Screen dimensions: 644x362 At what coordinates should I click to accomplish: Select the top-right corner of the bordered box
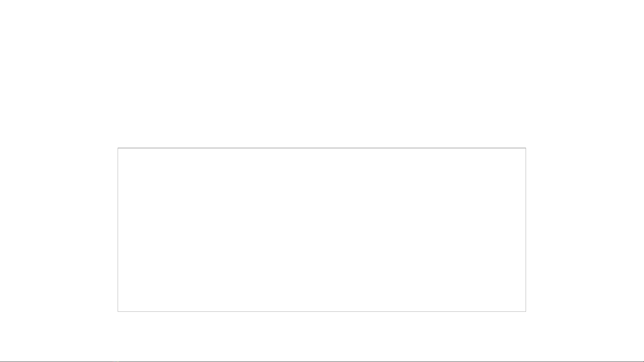526,148
